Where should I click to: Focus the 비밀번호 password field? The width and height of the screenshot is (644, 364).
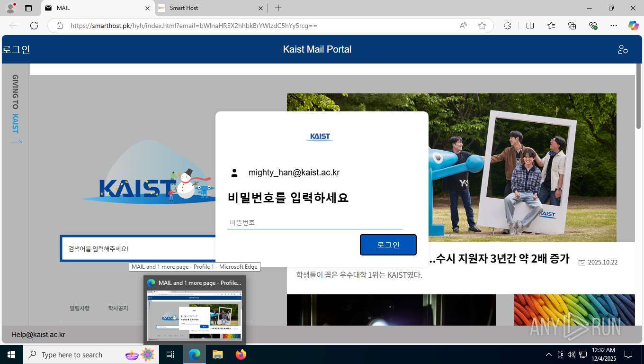tap(315, 222)
